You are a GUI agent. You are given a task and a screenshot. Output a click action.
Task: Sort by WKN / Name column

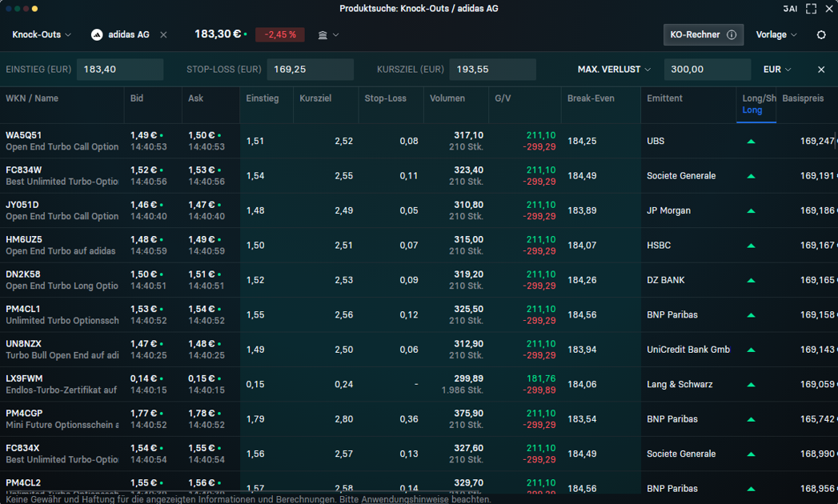pos(32,98)
